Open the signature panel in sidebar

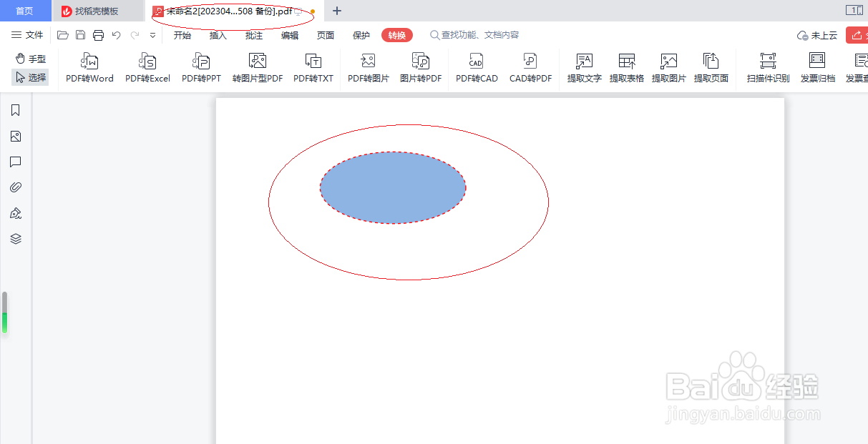click(x=16, y=213)
